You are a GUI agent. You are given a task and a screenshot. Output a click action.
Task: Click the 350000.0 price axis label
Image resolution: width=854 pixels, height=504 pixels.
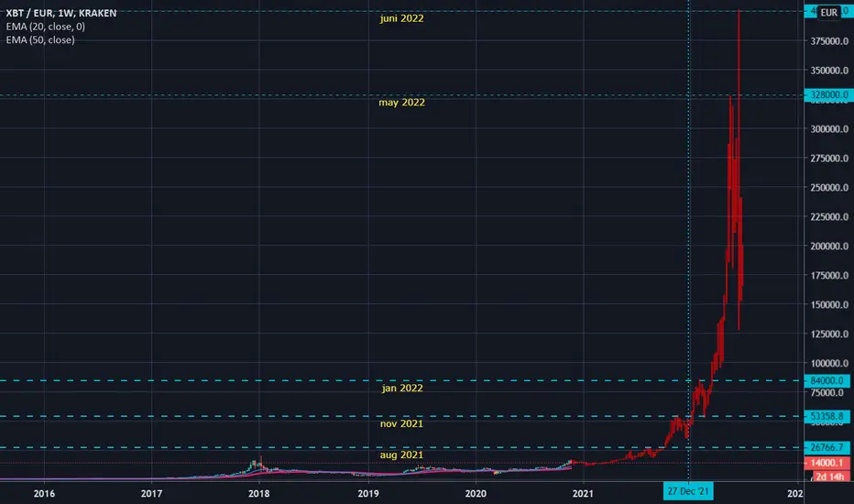(x=829, y=71)
